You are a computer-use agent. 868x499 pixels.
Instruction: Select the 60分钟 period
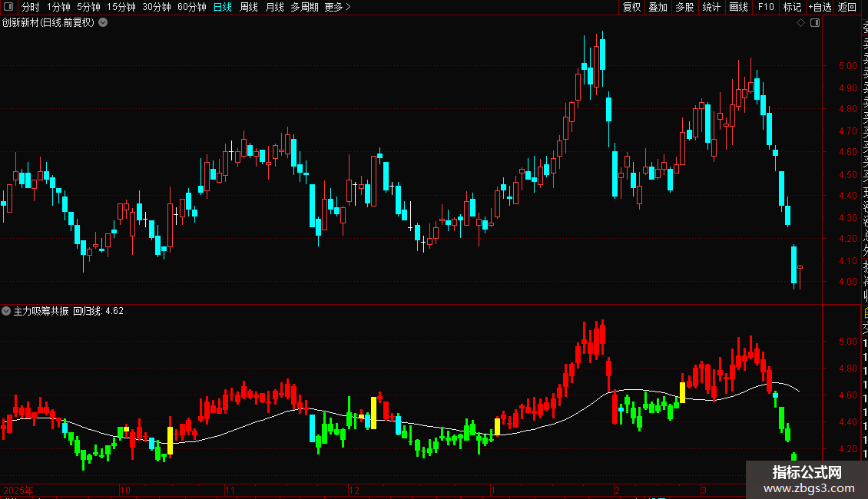(x=192, y=7)
